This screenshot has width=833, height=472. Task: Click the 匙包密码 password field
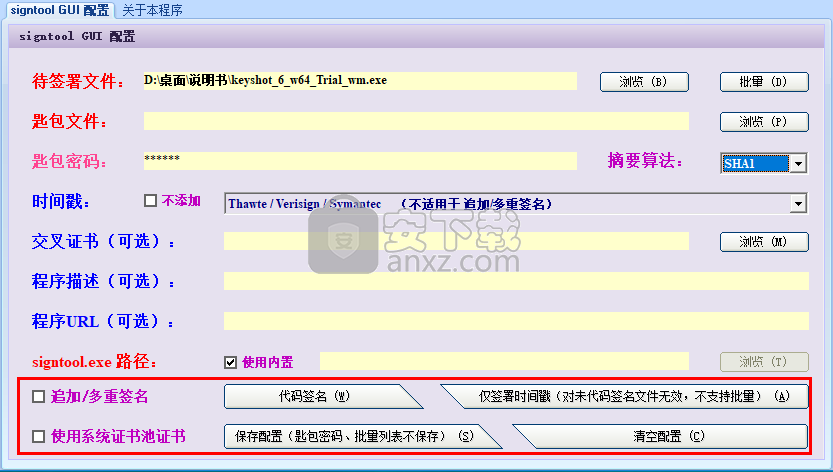coord(360,161)
